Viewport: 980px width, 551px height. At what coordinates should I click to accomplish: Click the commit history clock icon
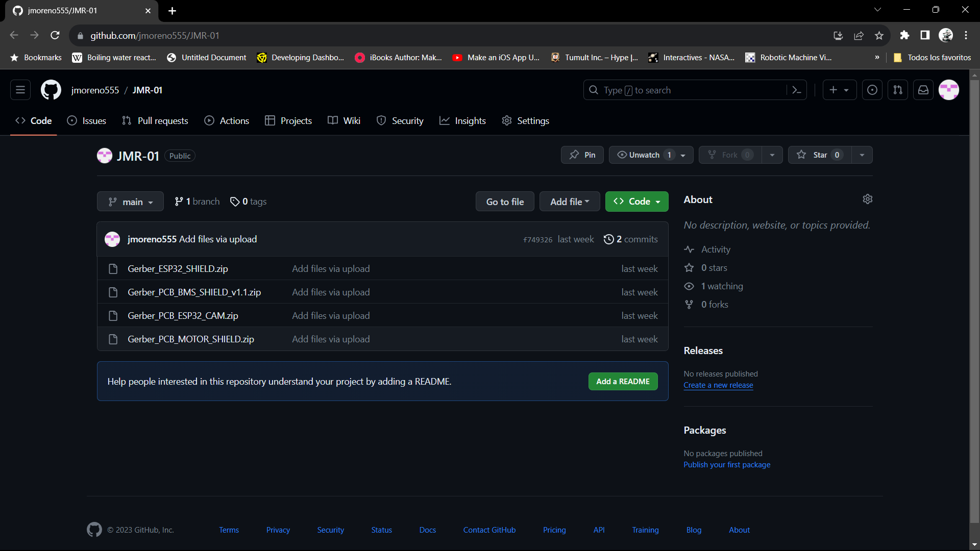click(x=608, y=239)
